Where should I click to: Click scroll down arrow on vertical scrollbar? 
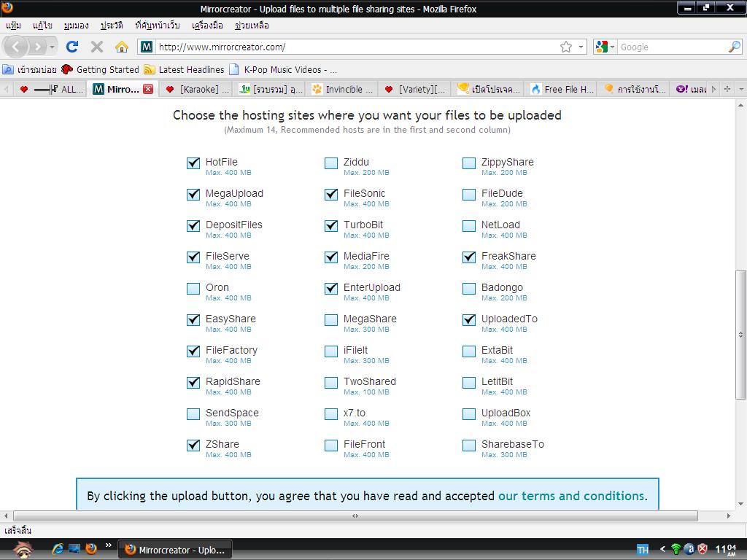tap(740, 504)
